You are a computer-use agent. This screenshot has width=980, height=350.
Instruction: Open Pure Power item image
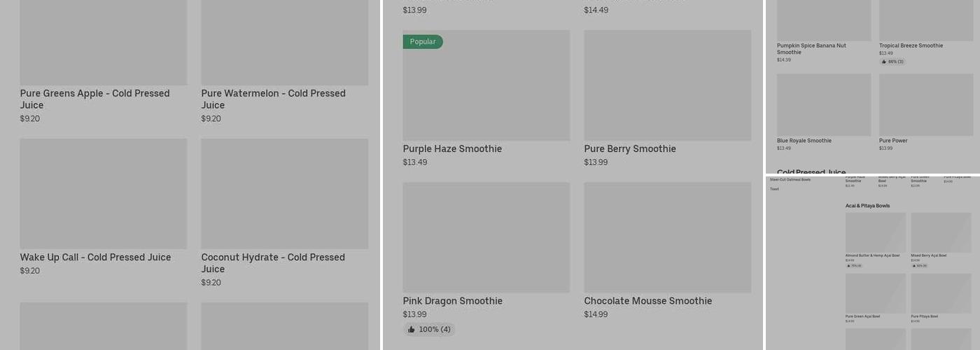pyautogui.click(x=925, y=105)
